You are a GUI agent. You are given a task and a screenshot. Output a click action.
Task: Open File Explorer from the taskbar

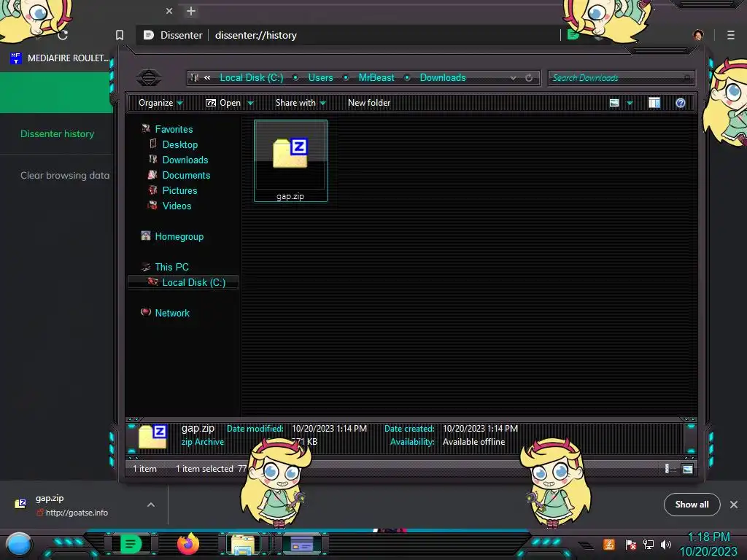[x=243, y=544]
